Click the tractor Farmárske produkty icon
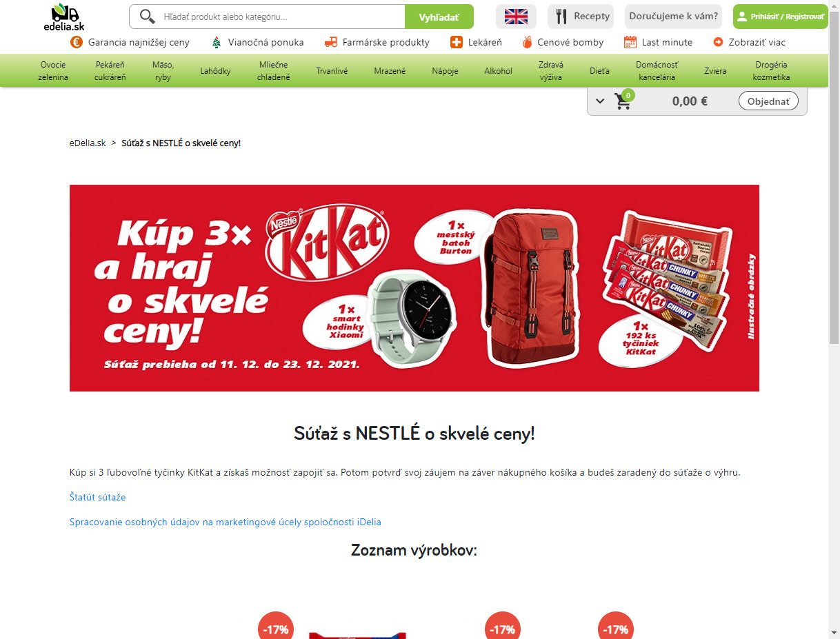The height and width of the screenshot is (639, 840). [x=331, y=42]
